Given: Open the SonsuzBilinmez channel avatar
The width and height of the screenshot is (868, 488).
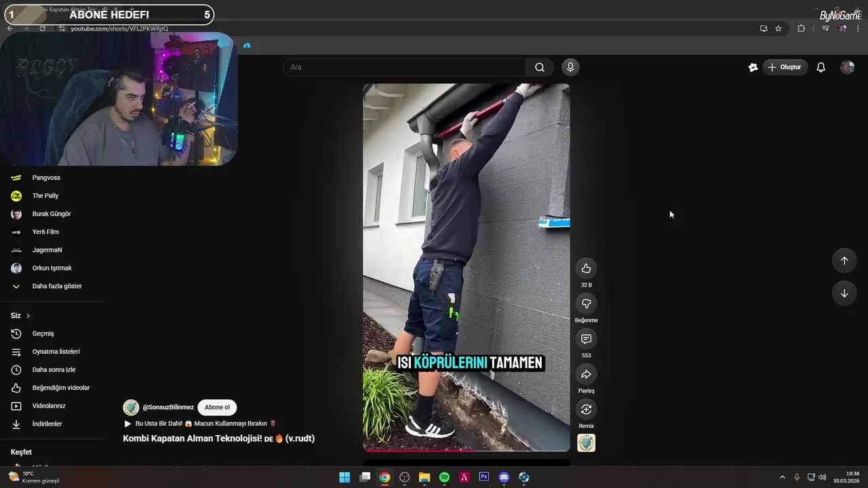Looking at the screenshot, I should 131,407.
